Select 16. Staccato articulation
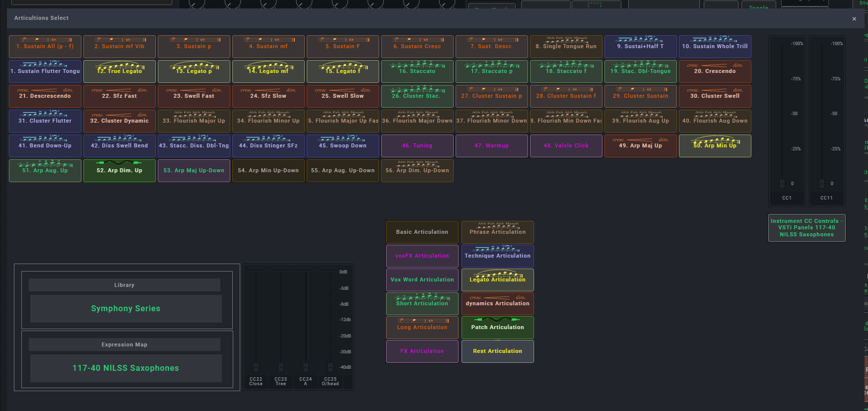Viewport: 868px width, 411px height. (x=417, y=71)
